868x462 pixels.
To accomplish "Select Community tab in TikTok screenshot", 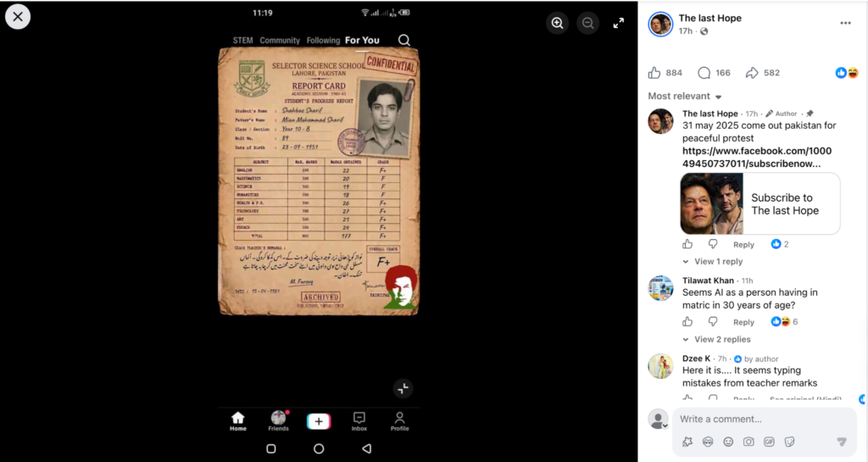I will [280, 41].
